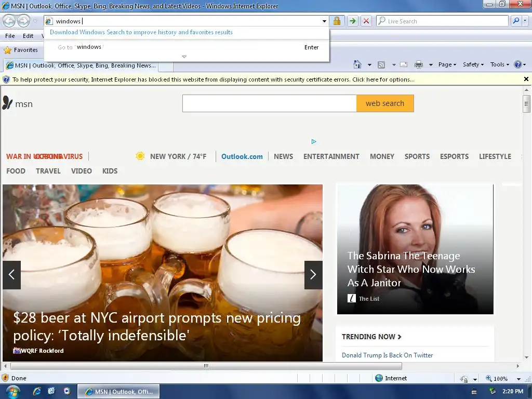Image resolution: width=532 pixels, height=399 pixels.
Task: Click the security information bar message
Action: 214,79
